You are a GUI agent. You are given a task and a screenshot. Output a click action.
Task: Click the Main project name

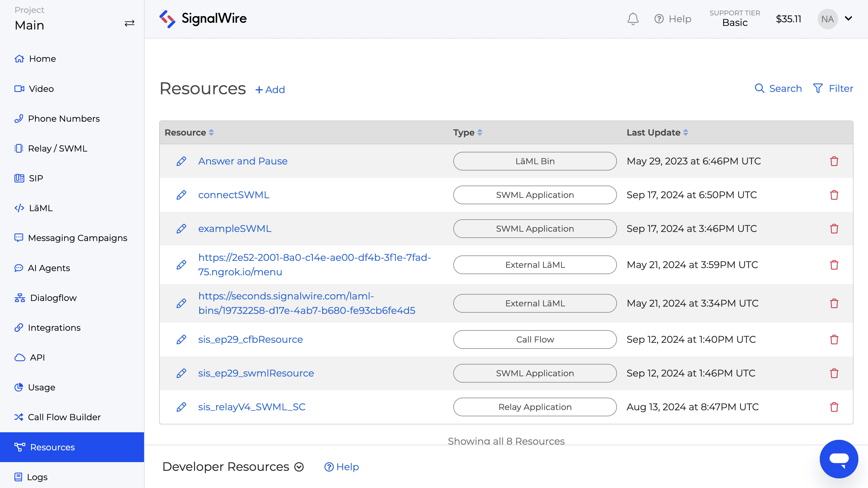click(x=29, y=25)
